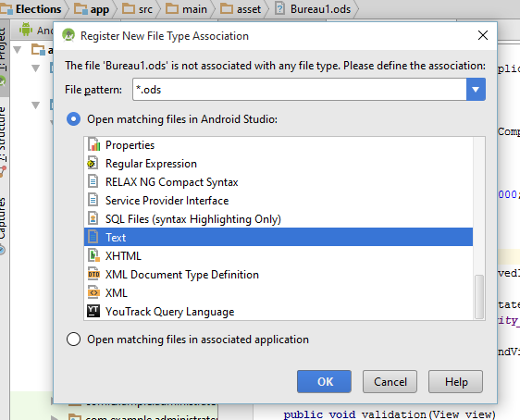The width and height of the screenshot is (520, 420).
Task: Navigate to main in the breadcrumb
Action: point(194,9)
